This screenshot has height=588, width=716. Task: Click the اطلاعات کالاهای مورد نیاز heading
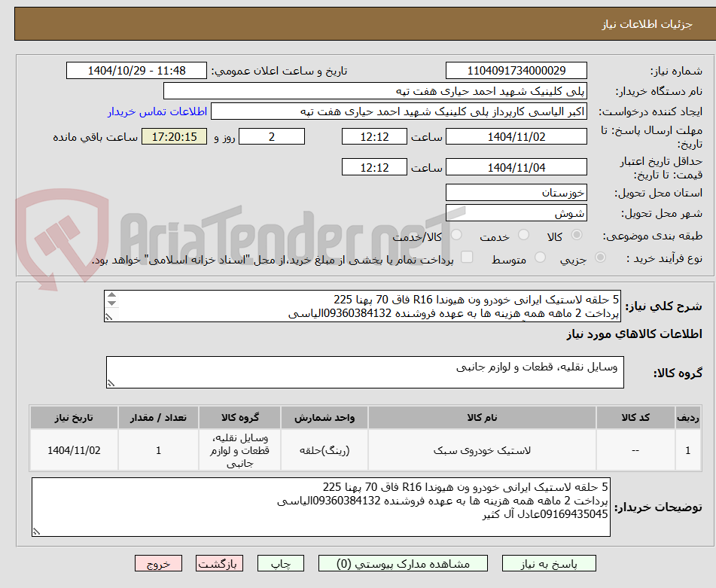[634, 334]
